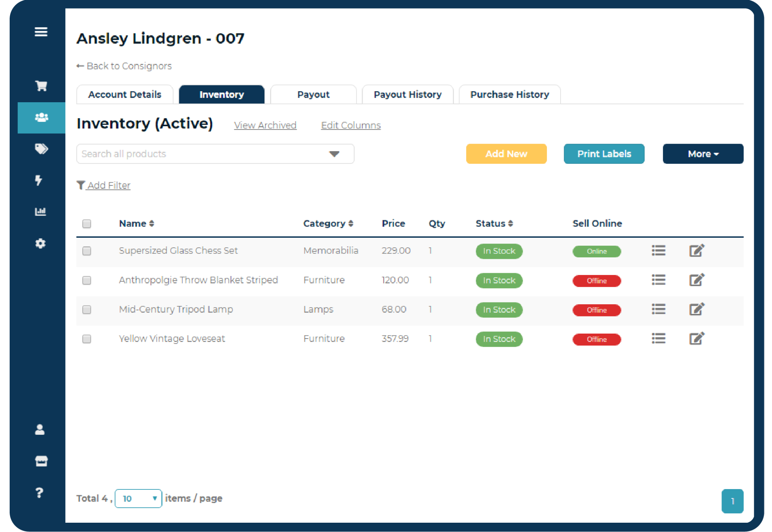This screenshot has width=772, height=532.
Task: Open the items per page selector
Action: coord(138,498)
